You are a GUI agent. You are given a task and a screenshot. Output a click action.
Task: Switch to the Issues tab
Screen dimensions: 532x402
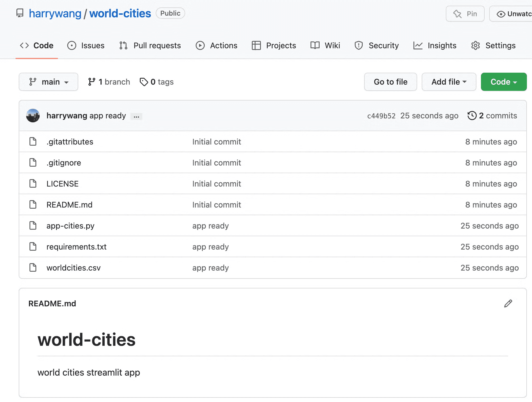(x=86, y=45)
